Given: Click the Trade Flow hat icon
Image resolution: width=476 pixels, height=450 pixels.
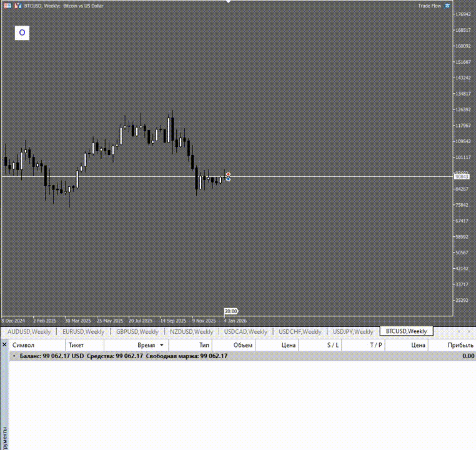Looking at the screenshot, I should click(x=447, y=6).
